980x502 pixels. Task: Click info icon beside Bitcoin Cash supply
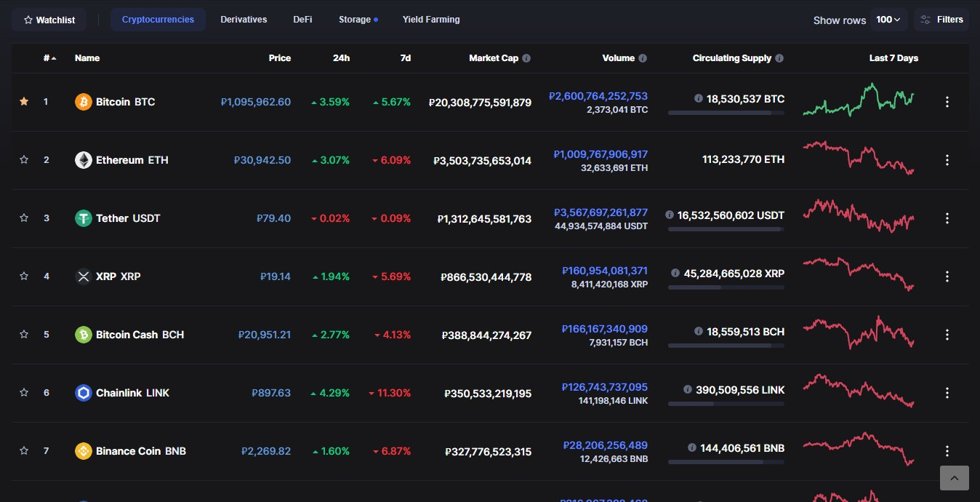click(699, 331)
